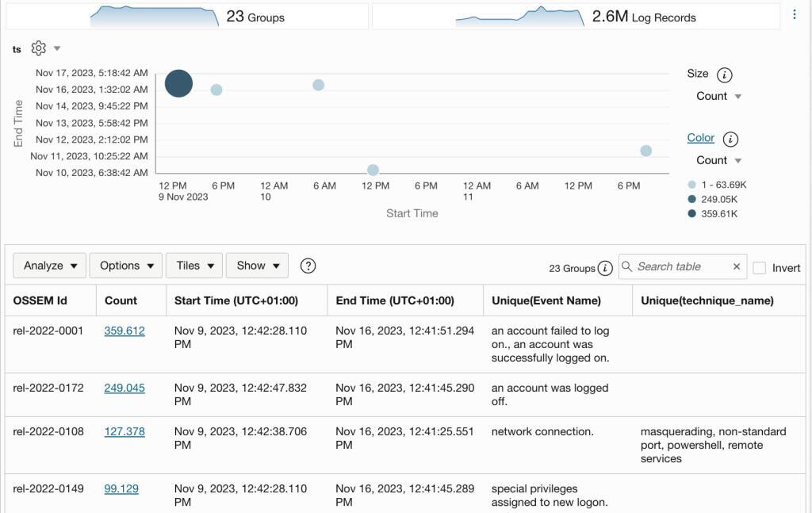Clear the search field using the X icon

pos(736,266)
